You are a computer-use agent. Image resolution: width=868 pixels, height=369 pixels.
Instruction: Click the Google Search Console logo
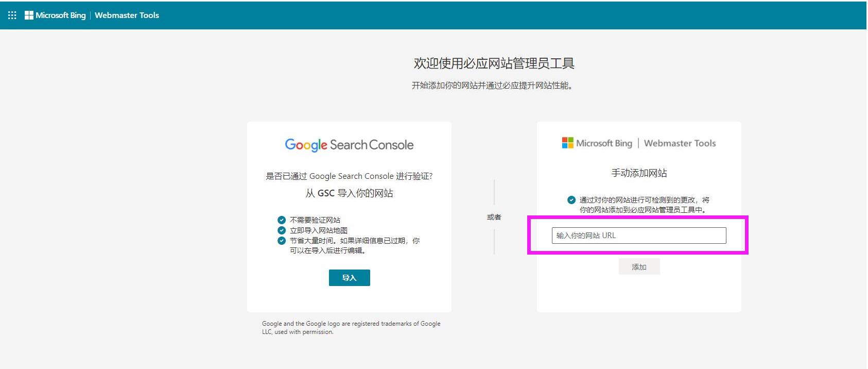(349, 145)
